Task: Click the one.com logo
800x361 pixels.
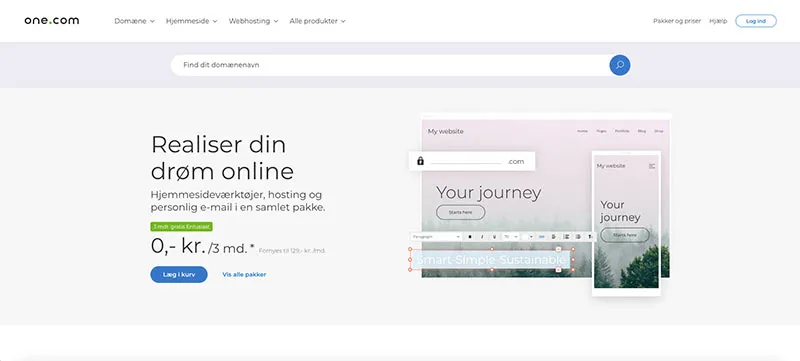Action: coord(52,21)
